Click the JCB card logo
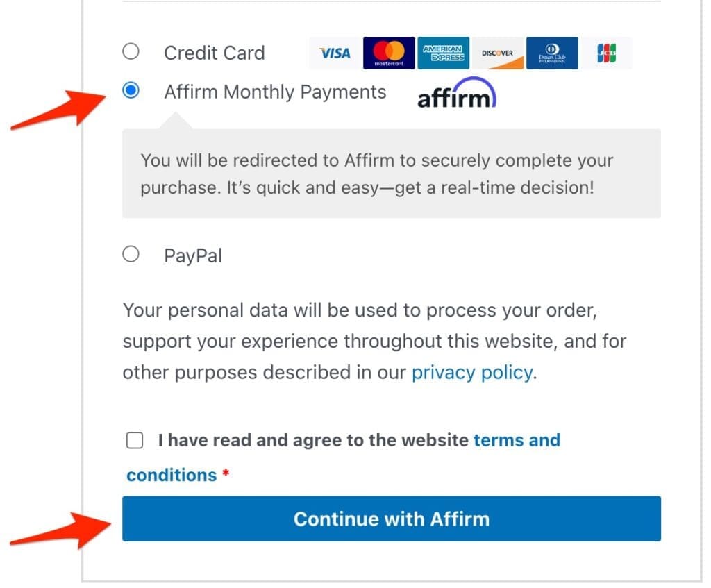The width and height of the screenshot is (711, 588). coord(606,53)
